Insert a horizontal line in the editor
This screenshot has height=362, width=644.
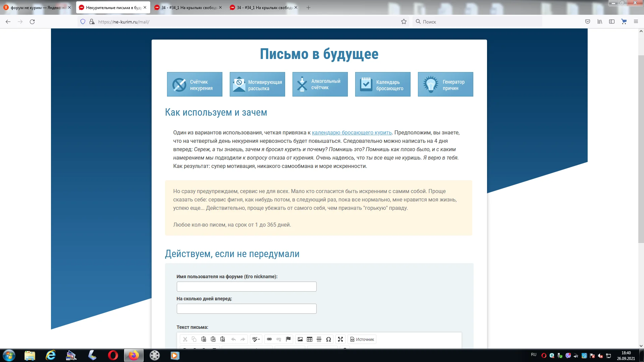319,339
